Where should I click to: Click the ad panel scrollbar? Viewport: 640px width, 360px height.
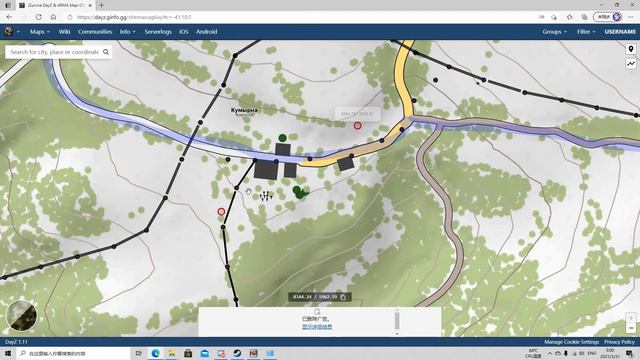397,321
